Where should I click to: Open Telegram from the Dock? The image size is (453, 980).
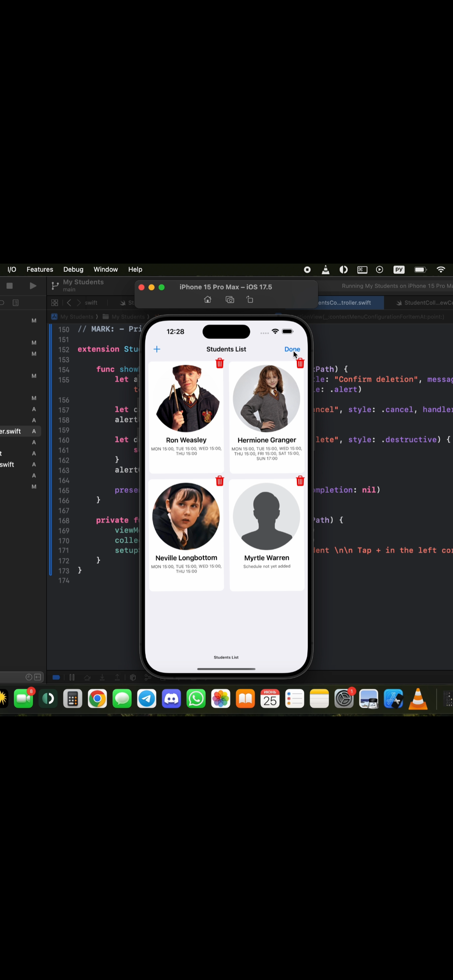tap(146, 698)
